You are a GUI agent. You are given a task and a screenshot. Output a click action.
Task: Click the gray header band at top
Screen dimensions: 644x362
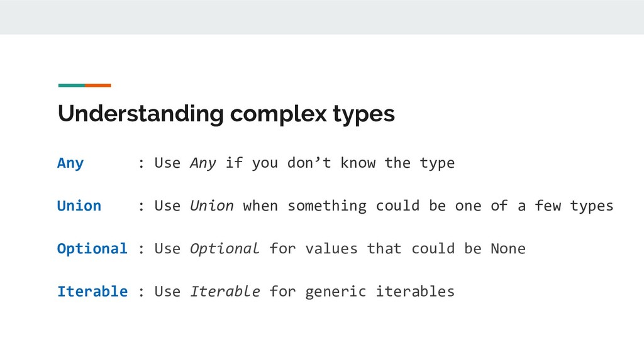click(322, 17)
